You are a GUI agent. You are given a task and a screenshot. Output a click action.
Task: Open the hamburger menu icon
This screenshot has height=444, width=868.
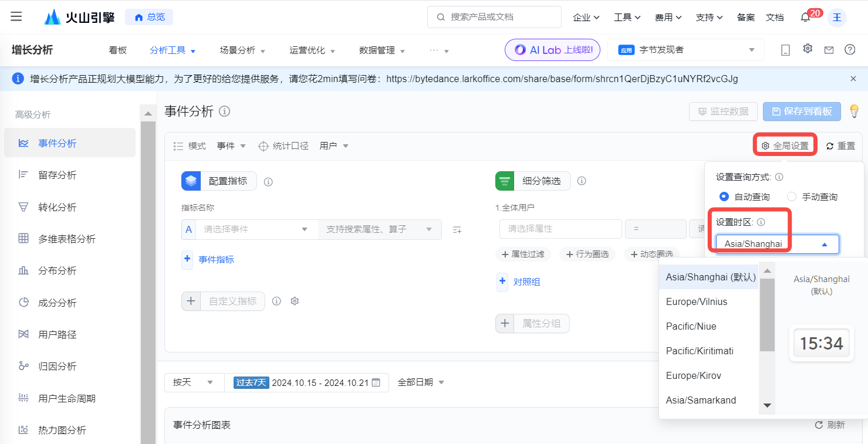(x=16, y=16)
